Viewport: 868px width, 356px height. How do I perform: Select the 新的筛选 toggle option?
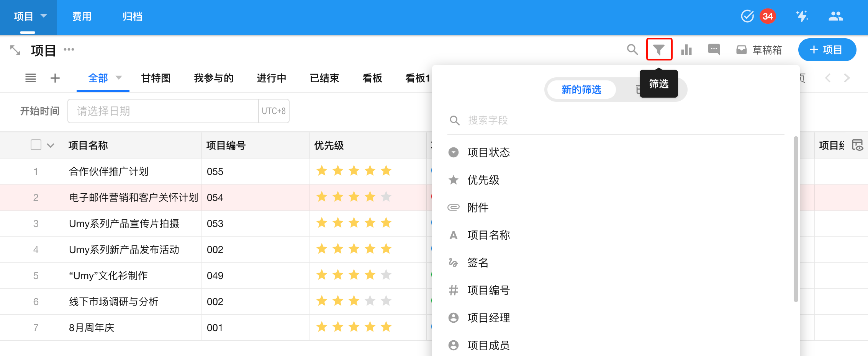pos(581,90)
